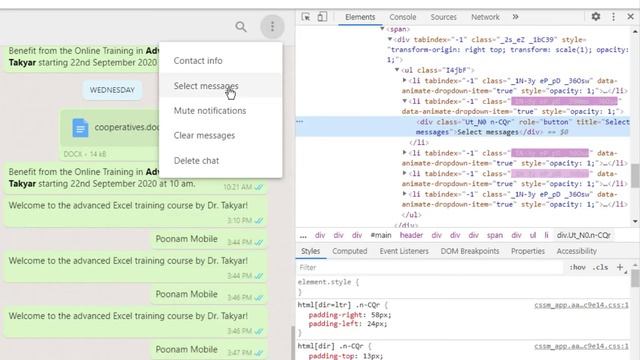Expand the first li tabindex node
The height and width of the screenshot is (360, 640).
pyautogui.click(x=404, y=80)
